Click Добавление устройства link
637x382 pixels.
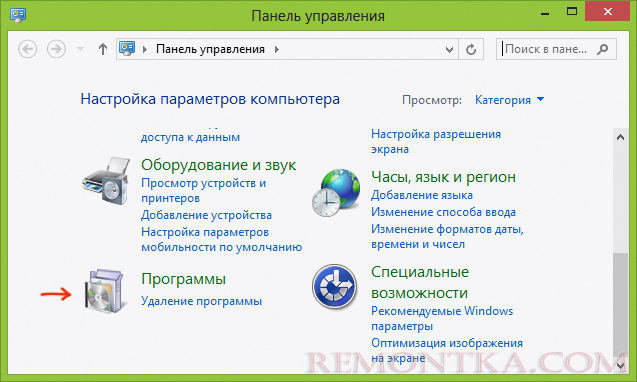tap(206, 215)
